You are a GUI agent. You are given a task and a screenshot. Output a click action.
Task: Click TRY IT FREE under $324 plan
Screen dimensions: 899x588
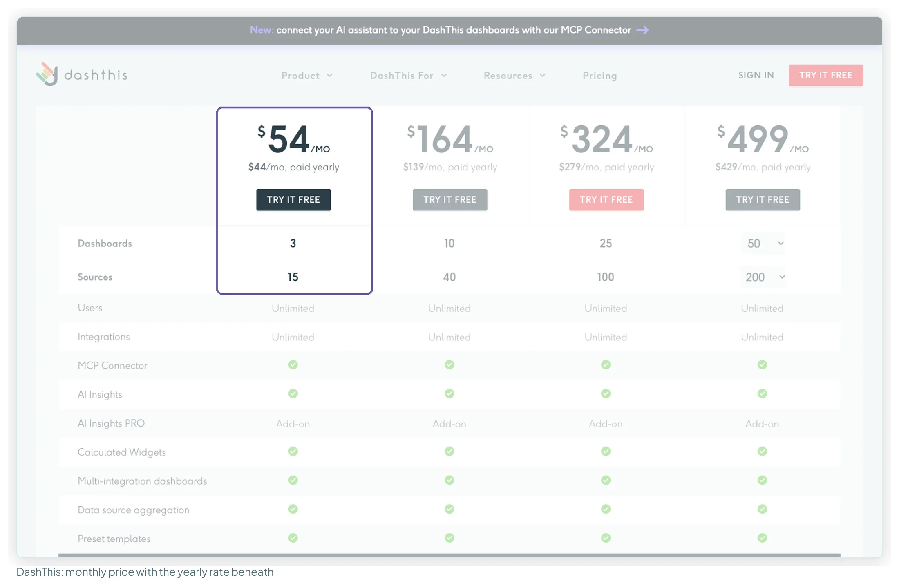606,200
